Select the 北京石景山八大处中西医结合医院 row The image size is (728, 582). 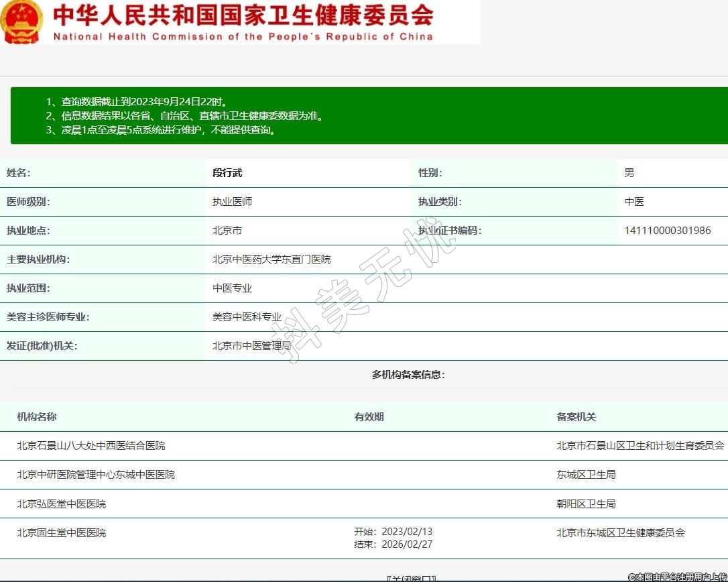90,446
